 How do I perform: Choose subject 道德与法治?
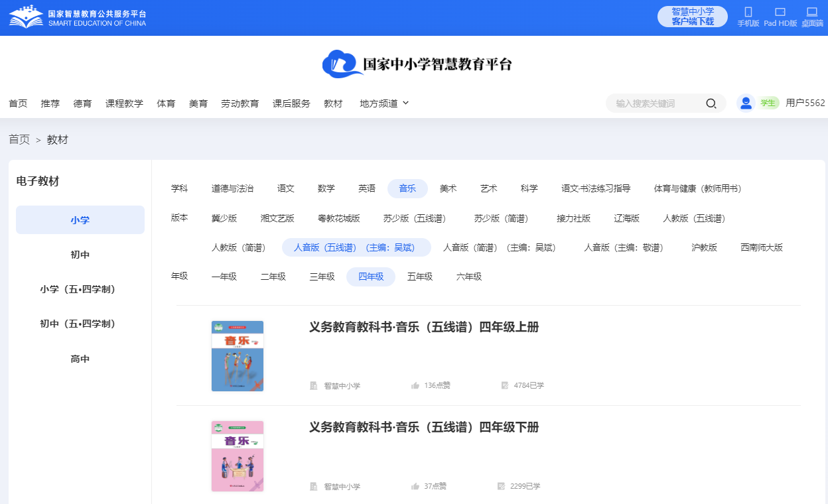tap(232, 189)
